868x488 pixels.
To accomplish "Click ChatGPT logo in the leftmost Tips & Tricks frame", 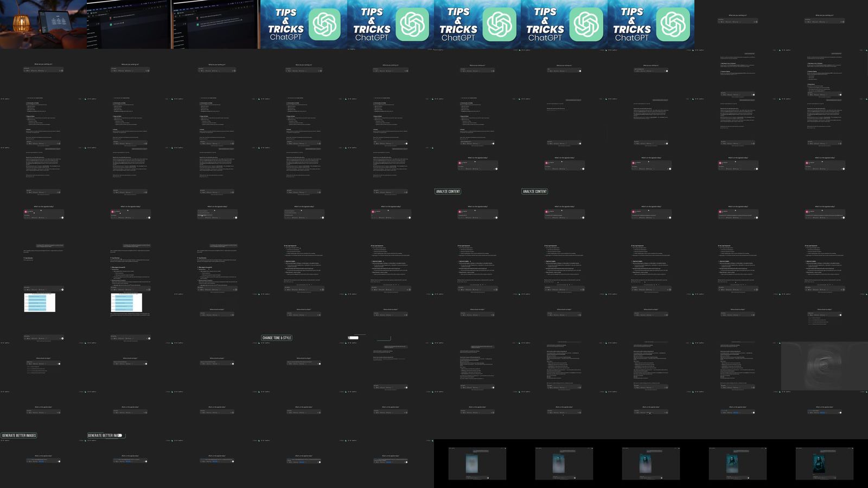I will [x=325, y=24].
